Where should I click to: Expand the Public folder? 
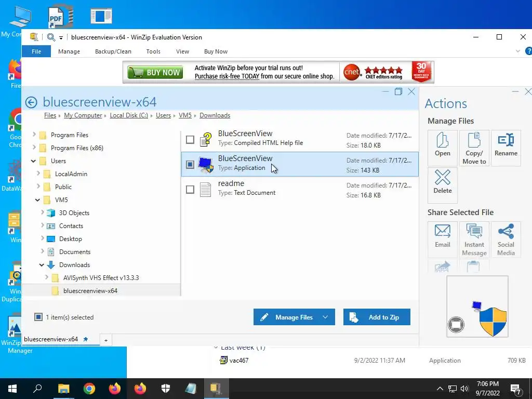pos(38,187)
